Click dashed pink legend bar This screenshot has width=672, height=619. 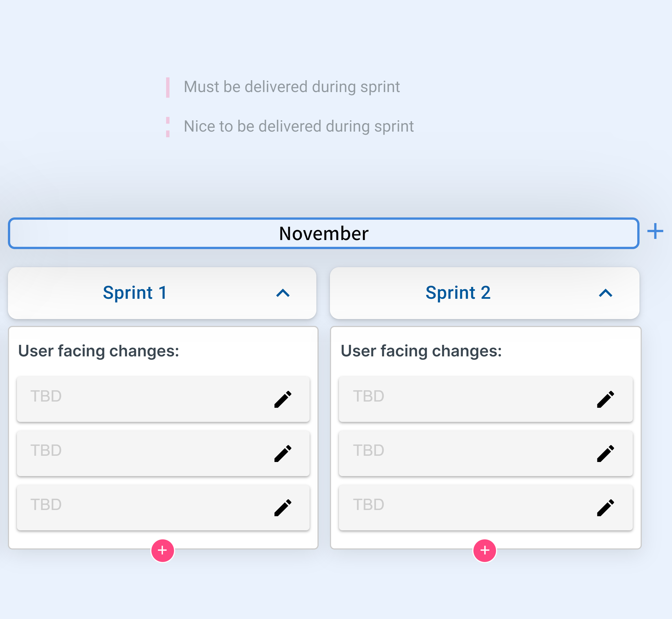click(x=168, y=127)
